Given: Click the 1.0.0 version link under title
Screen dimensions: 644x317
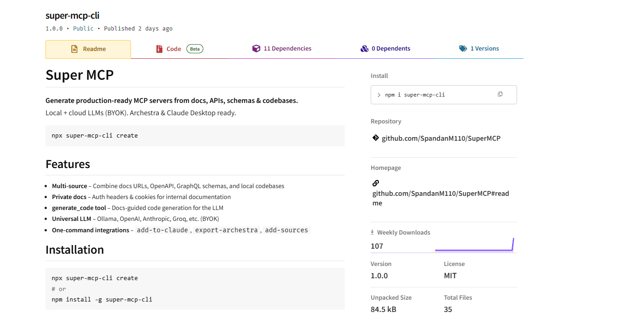Looking at the screenshot, I should coord(54,28).
